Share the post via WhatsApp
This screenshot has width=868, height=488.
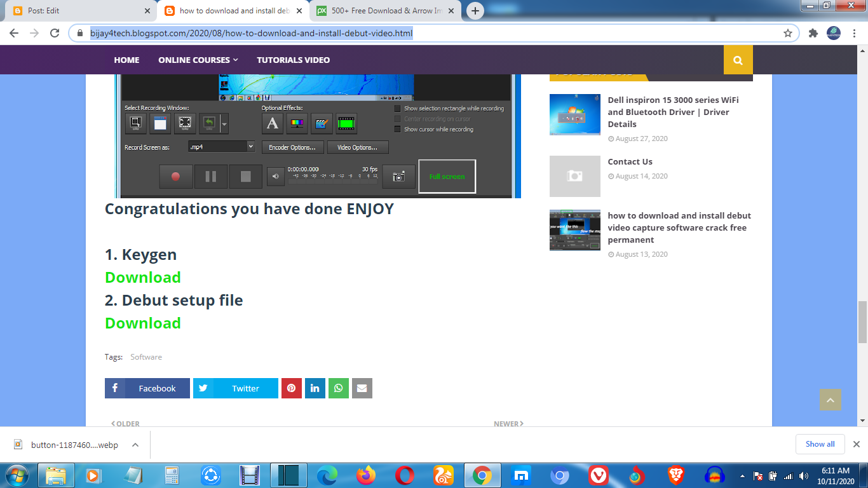pyautogui.click(x=339, y=388)
